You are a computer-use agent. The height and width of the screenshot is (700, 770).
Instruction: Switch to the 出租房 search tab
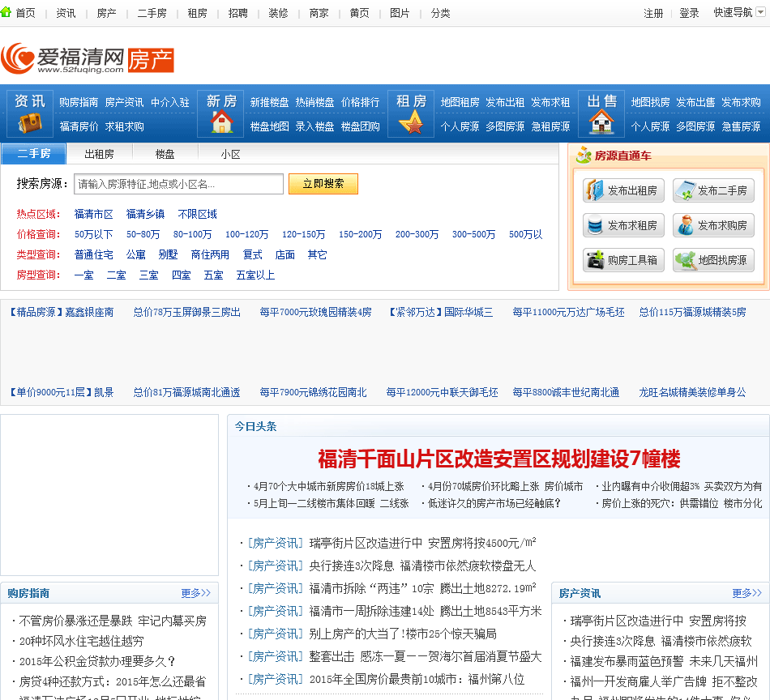point(99,154)
